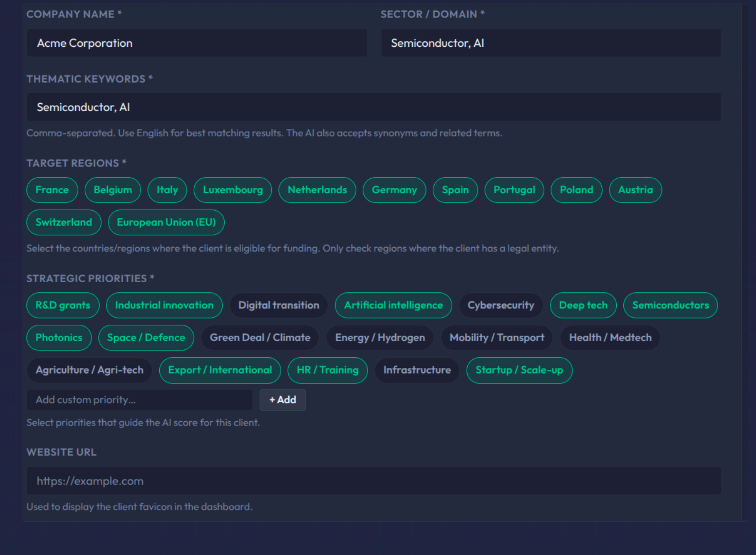Deselect the Italy region chip
Viewport: 756px width, 555px height.
click(x=167, y=190)
